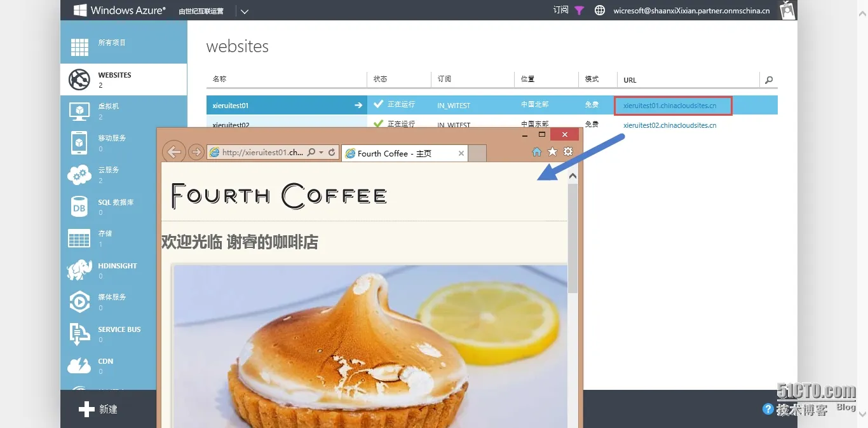Open the 订阅 subscriptions filter icon

pyautogui.click(x=579, y=10)
